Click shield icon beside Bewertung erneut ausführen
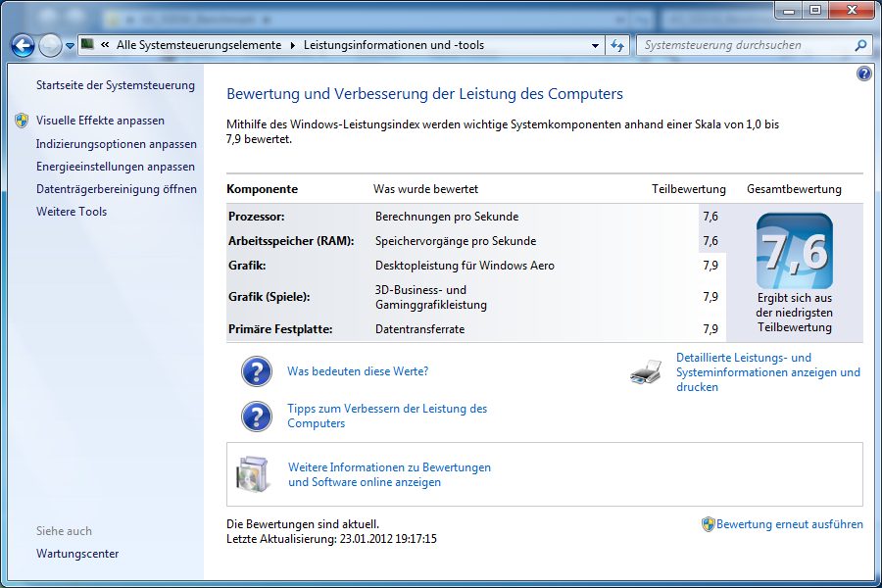 pyautogui.click(x=709, y=524)
